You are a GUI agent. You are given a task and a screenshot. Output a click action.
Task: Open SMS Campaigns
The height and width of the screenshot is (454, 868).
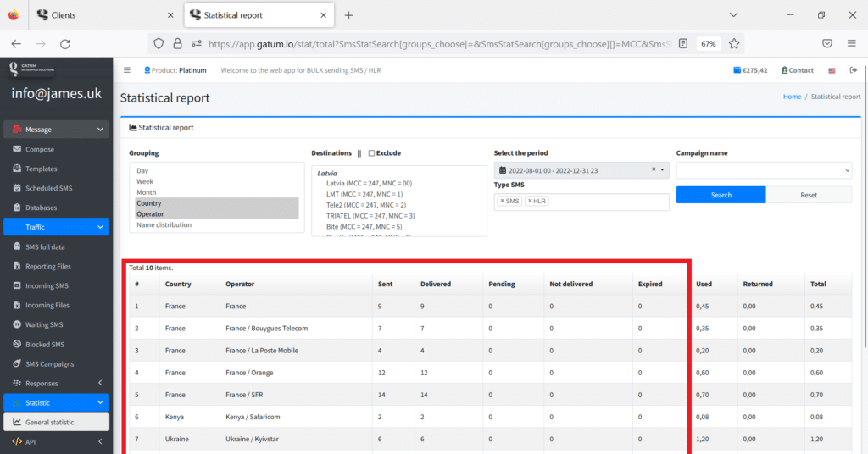coord(49,364)
